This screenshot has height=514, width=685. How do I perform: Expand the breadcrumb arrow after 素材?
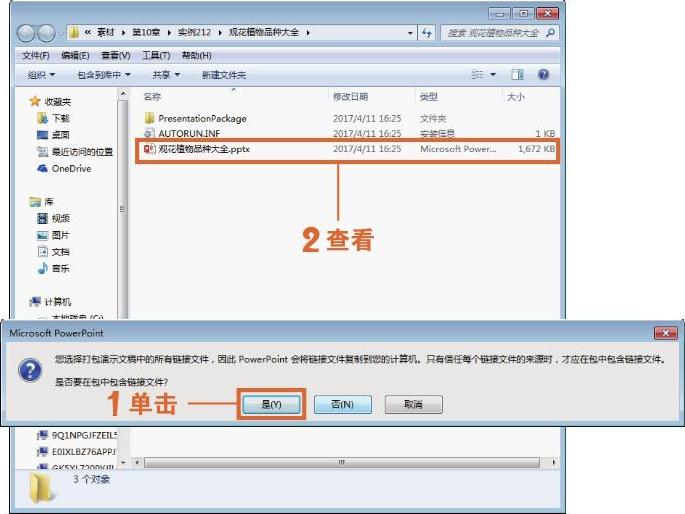tap(123, 33)
